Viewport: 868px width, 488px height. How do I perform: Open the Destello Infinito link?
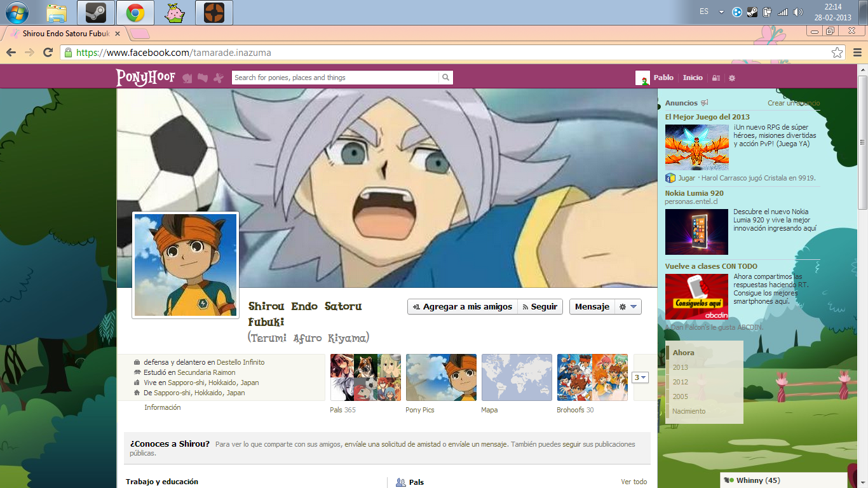pyautogui.click(x=241, y=362)
